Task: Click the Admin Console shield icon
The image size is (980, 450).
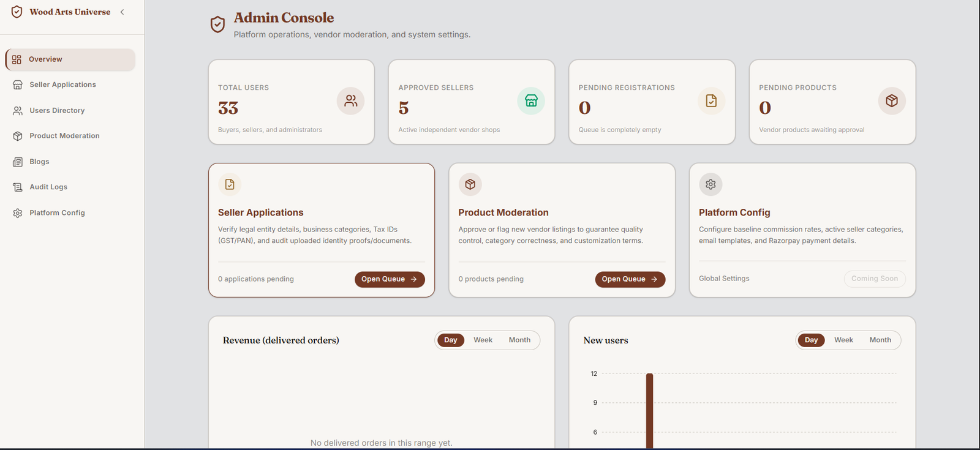Action: [217, 24]
